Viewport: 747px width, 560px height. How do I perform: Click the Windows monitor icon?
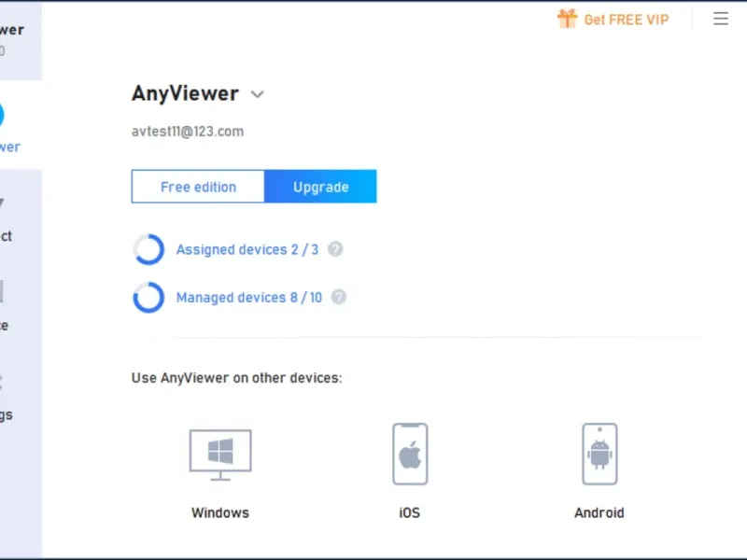point(220,455)
